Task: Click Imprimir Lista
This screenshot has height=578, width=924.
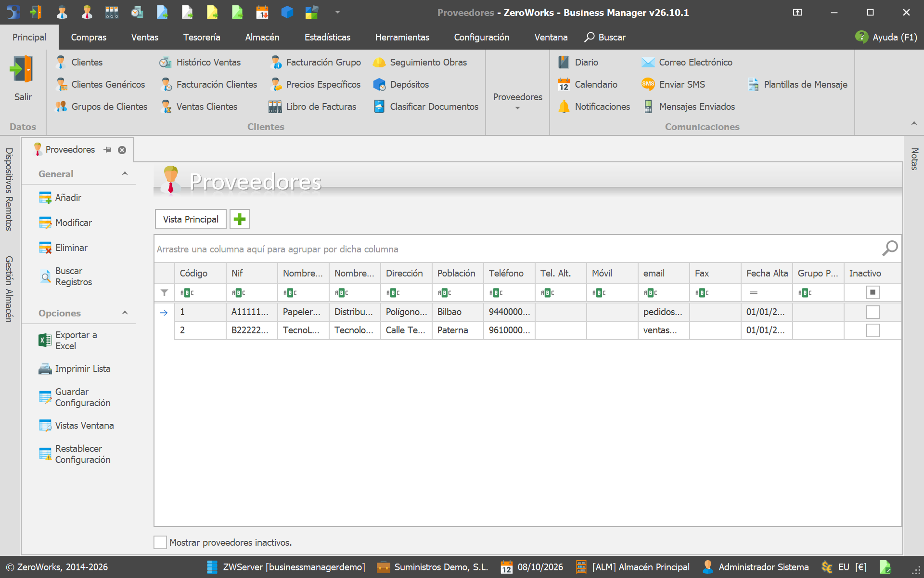Action: click(x=75, y=368)
